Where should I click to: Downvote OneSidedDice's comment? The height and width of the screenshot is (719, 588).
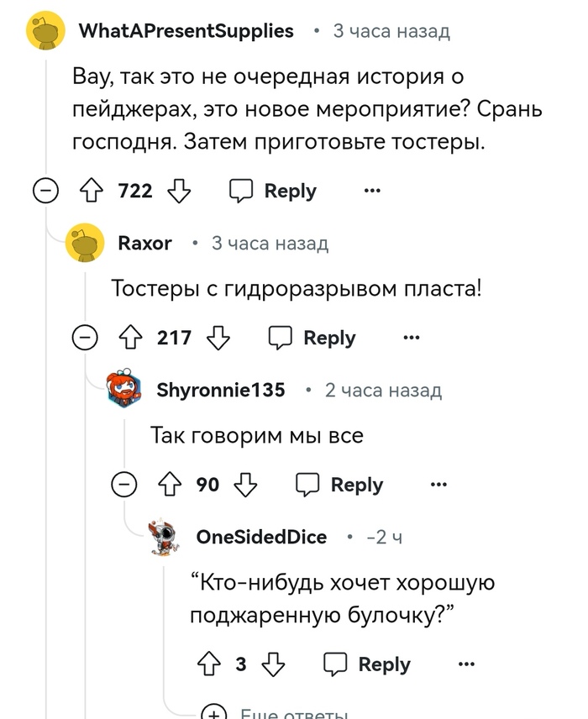click(x=273, y=664)
